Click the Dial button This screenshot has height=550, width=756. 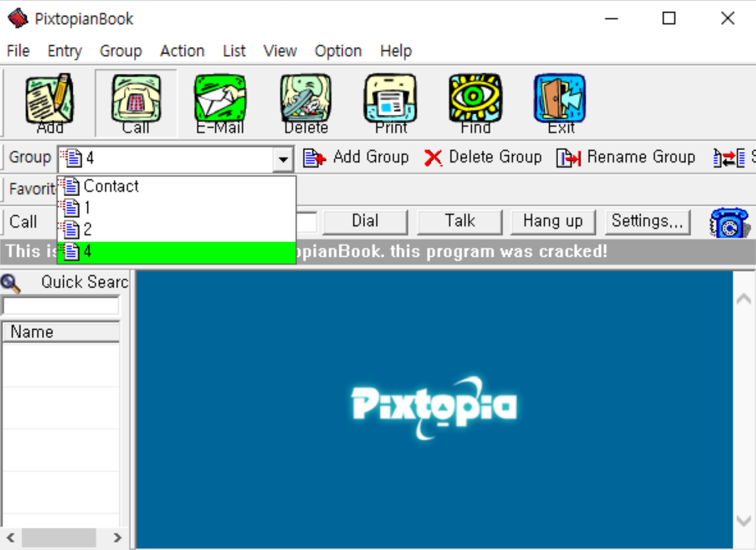coord(365,222)
